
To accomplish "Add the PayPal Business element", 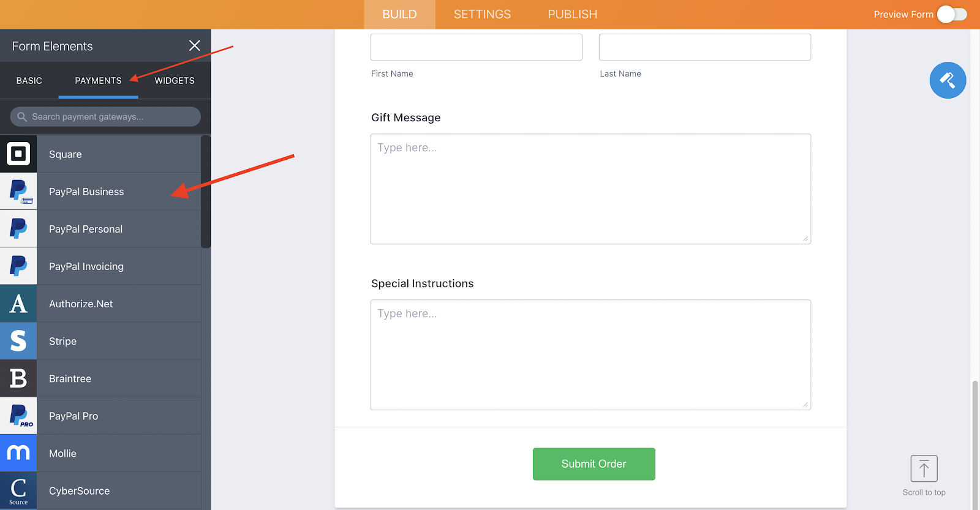I will (x=100, y=192).
